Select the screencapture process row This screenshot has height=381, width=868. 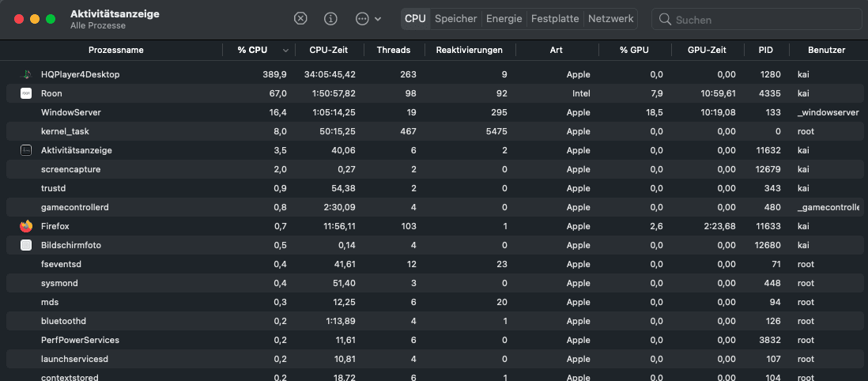(434, 169)
